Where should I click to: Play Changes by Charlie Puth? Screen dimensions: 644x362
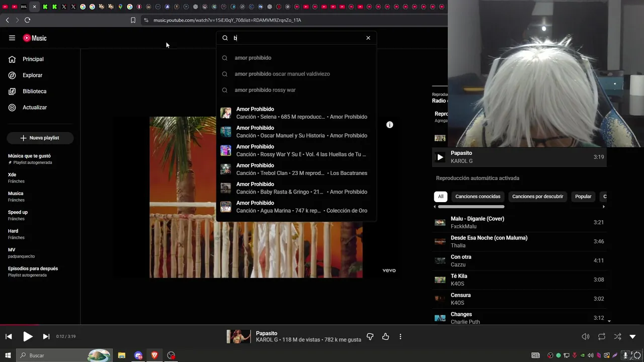(x=519, y=318)
